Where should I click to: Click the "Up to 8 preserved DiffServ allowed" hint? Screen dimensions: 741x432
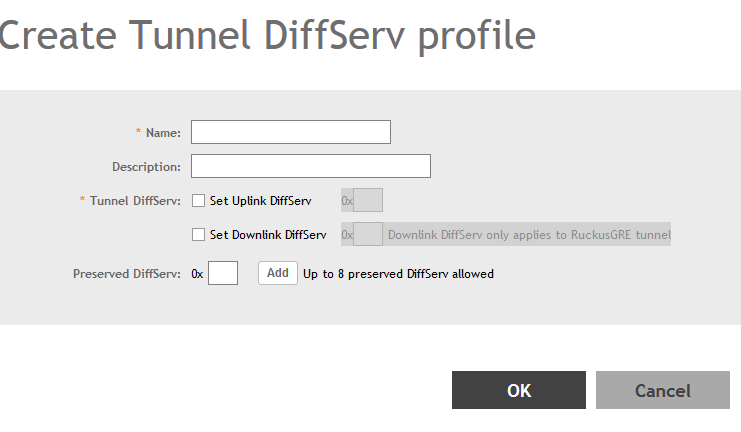(398, 273)
